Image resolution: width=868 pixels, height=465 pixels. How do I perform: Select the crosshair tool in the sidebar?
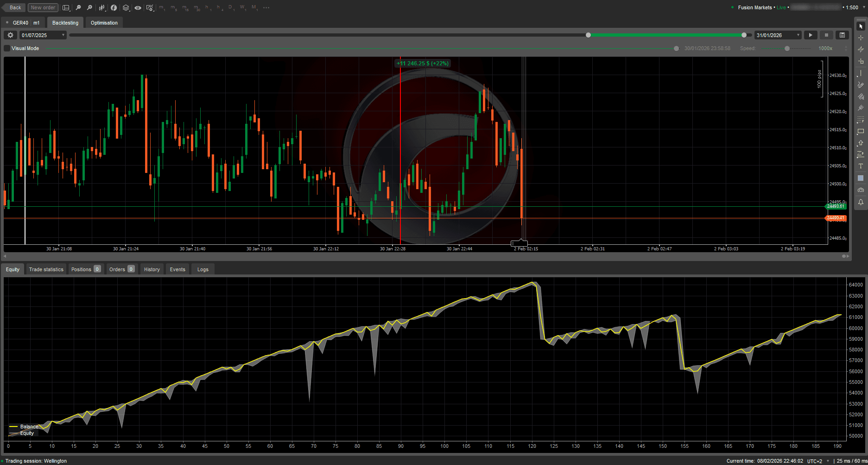pyautogui.click(x=861, y=38)
